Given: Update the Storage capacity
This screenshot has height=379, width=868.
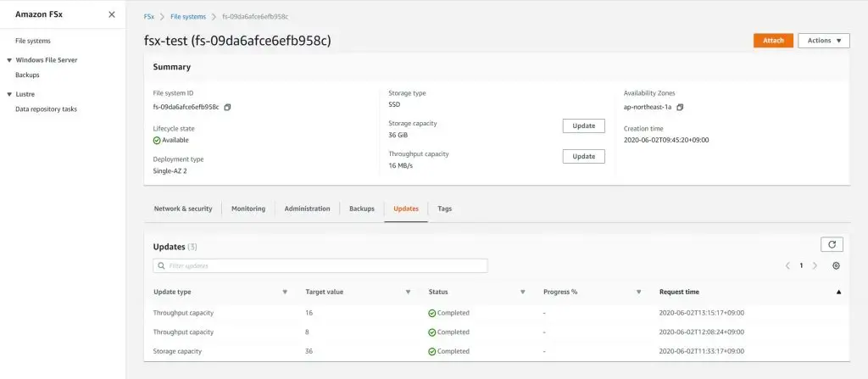Looking at the screenshot, I should (x=583, y=125).
